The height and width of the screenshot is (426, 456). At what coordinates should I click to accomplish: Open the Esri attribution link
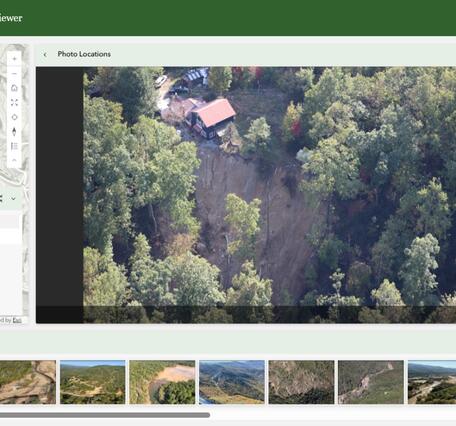coord(17,320)
